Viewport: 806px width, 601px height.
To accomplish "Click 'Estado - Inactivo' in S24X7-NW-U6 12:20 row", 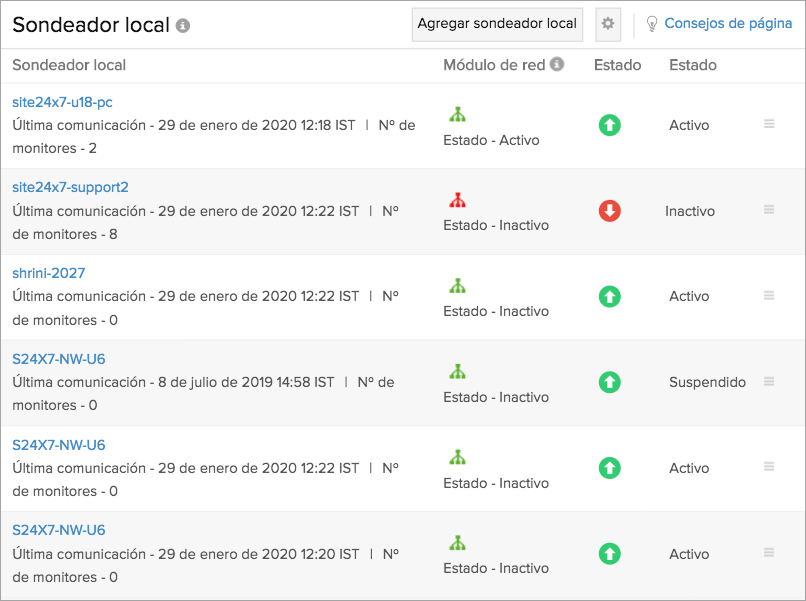I will pyautogui.click(x=496, y=568).
